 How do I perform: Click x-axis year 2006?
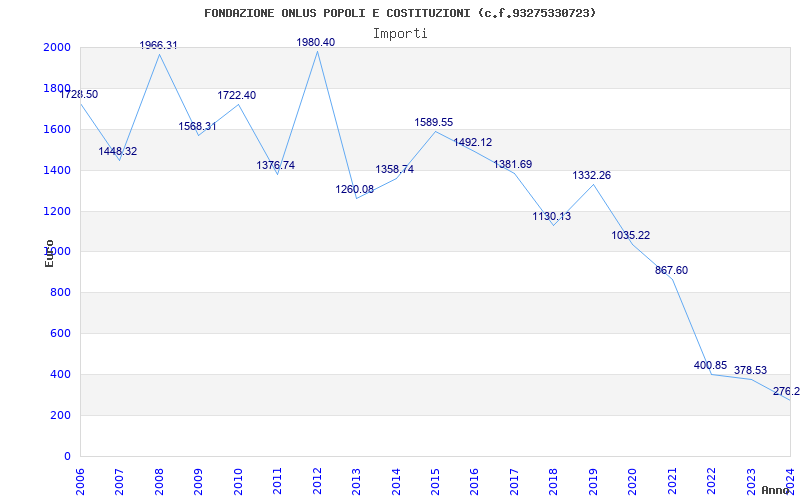click(80, 482)
